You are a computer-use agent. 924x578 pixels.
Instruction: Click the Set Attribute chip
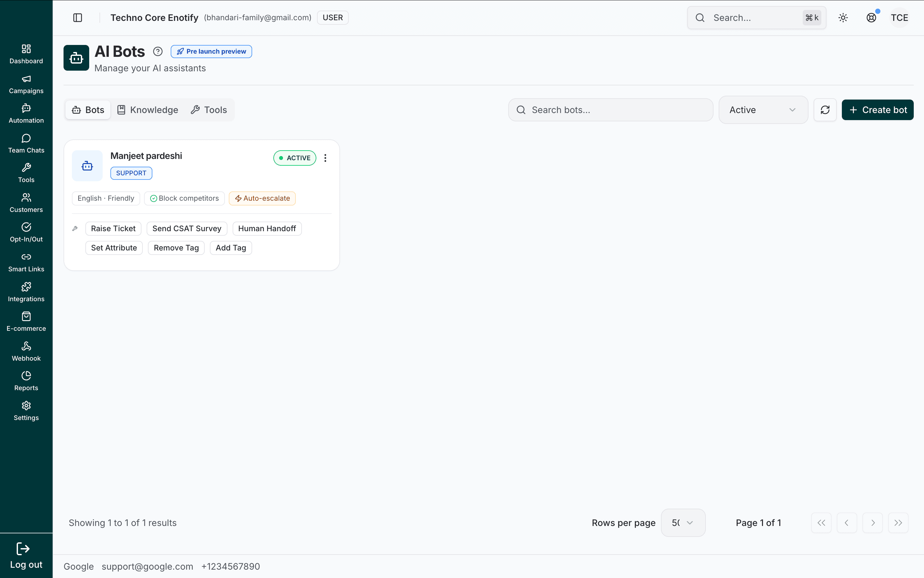114,248
